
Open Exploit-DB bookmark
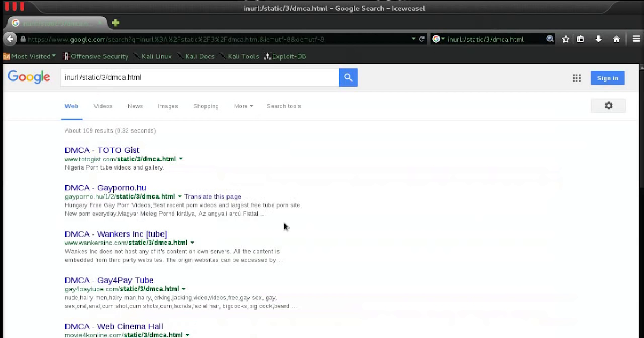pyautogui.click(x=285, y=56)
